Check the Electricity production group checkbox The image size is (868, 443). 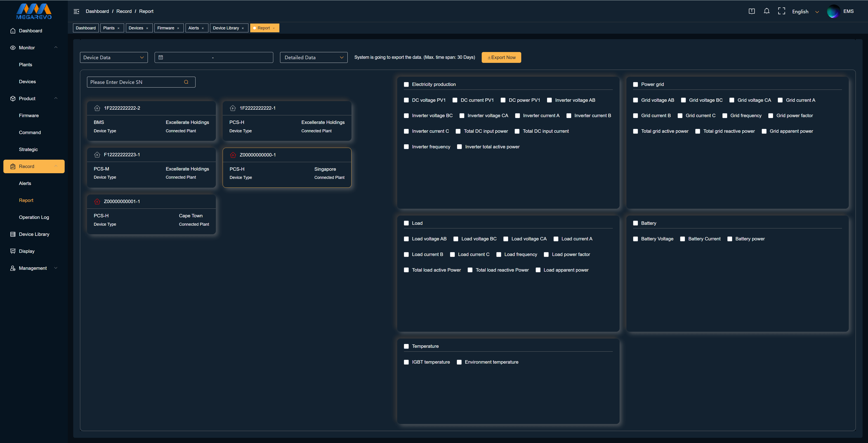[x=406, y=85]
